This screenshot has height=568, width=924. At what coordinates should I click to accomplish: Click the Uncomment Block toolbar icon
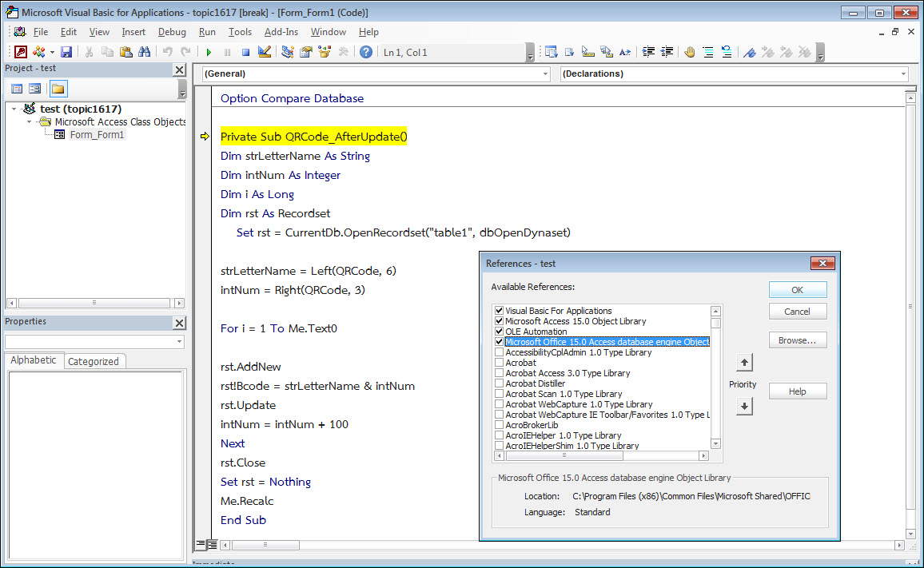point(727,52)
